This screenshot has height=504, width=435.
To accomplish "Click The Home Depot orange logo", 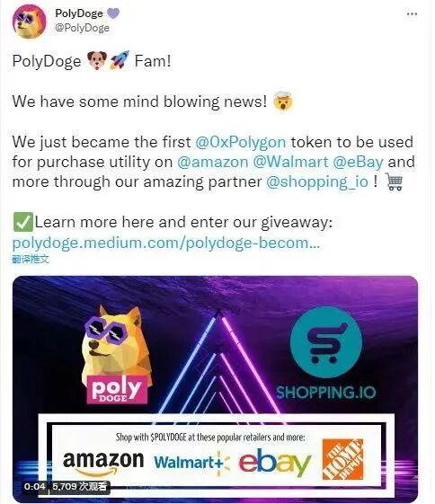I will pos(342,459).
